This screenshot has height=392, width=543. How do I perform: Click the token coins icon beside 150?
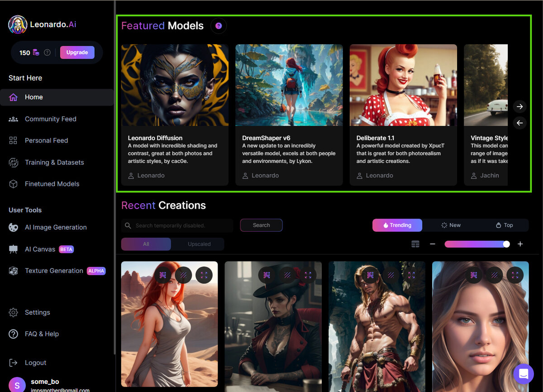pyautogui.click(x=36, y=53)
